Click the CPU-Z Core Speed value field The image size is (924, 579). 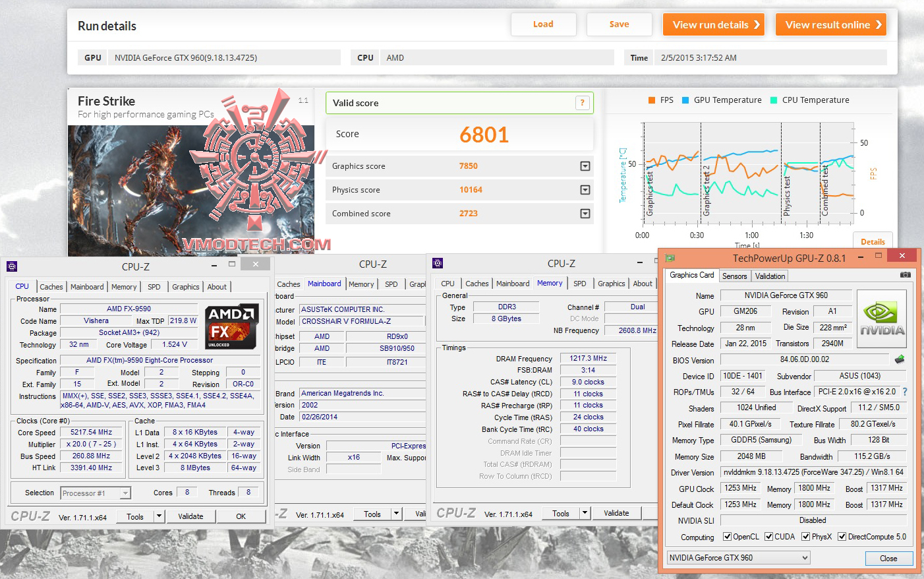92,432
